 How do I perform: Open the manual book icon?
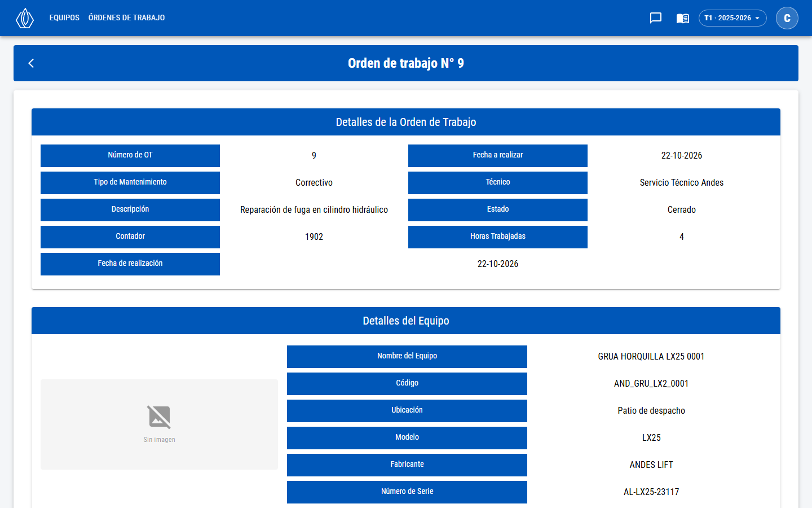pyautogui.click(x=683, y=18)
